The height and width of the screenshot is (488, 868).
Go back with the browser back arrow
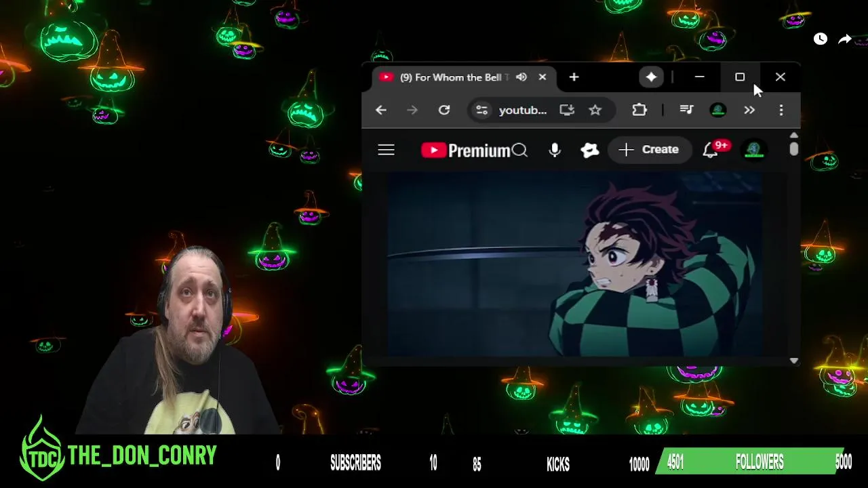tap(381, 110)
